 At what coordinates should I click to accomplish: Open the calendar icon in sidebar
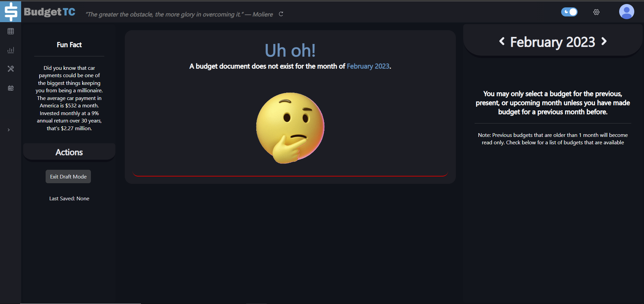coord(11,88)
